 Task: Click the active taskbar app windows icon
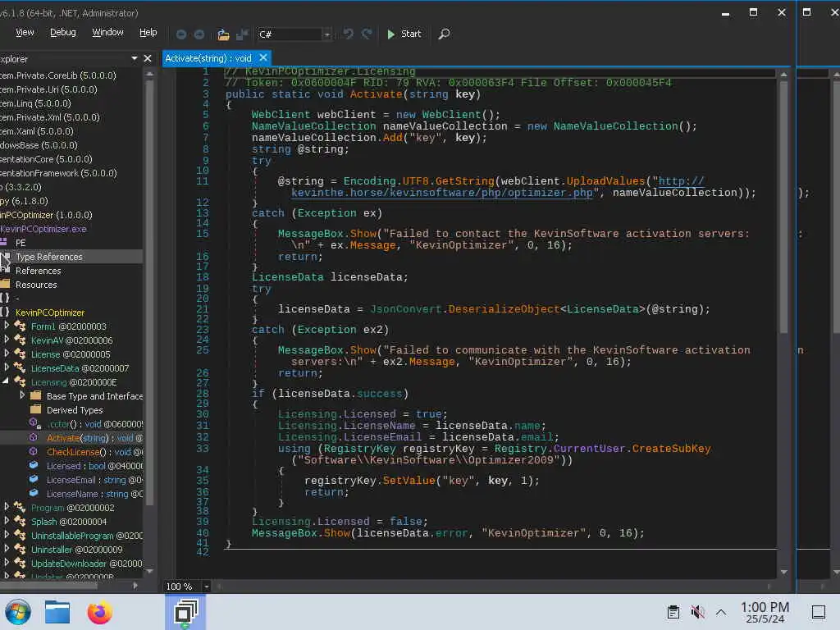pyautogui.click(x=185, y=612)
